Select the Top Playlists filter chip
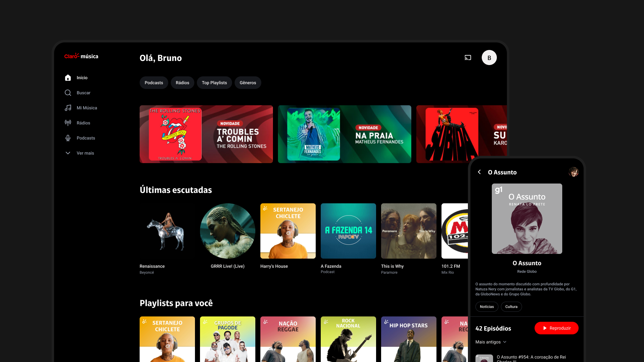This screenshot has width=644, height=362. pyautogui.click(x=214, y=83)
